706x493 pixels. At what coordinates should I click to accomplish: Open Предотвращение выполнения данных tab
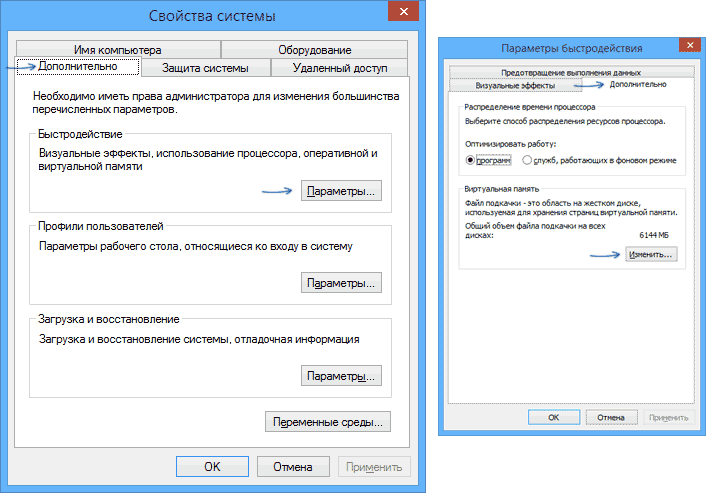click(x=571, y=72)
